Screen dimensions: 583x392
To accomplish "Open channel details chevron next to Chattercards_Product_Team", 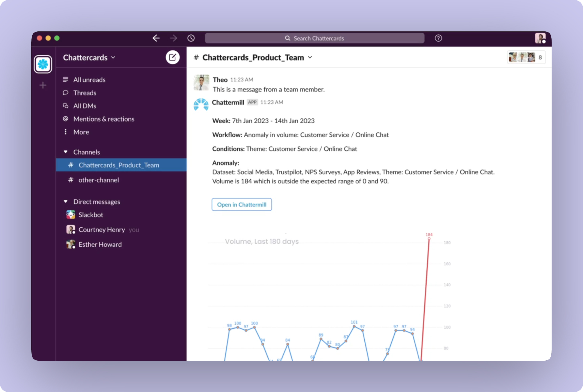I will pyautogui.click(x=310, y=58).
